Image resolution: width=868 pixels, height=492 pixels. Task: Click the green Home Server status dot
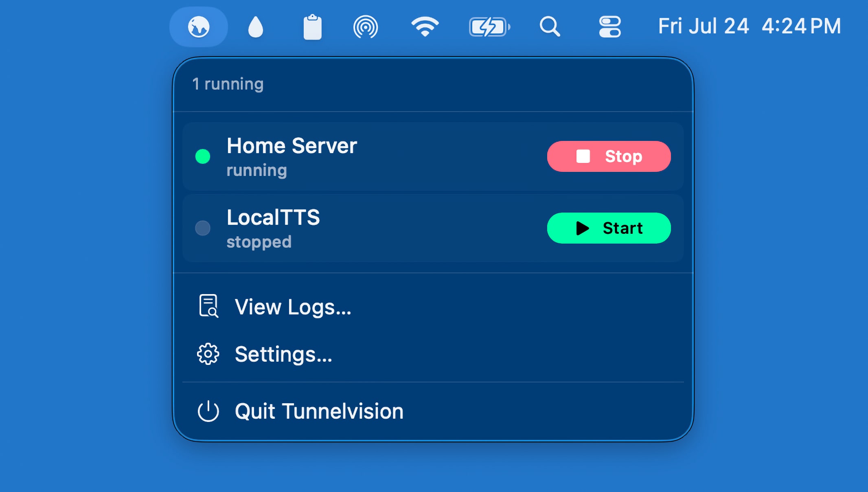(203, 156)
